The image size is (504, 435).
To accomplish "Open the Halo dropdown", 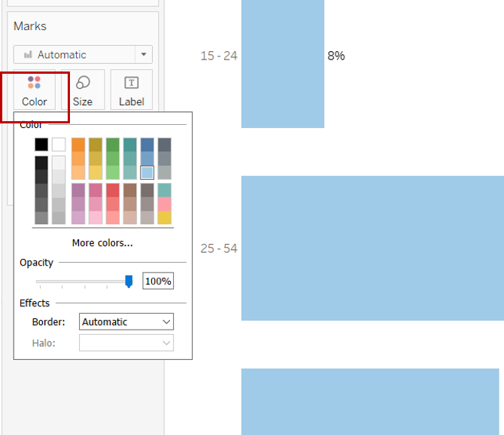I will (126, 343).
